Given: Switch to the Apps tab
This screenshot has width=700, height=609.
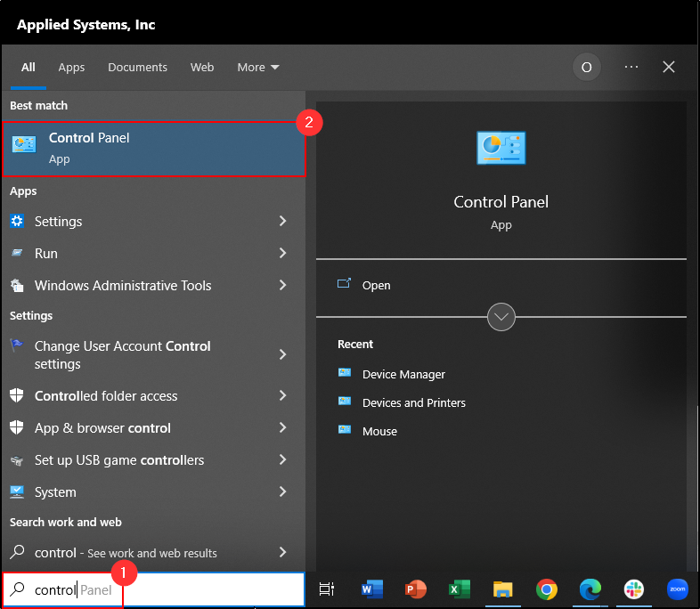Looking at the screenshot, I should pyautogui.click(x=71, y=68).
